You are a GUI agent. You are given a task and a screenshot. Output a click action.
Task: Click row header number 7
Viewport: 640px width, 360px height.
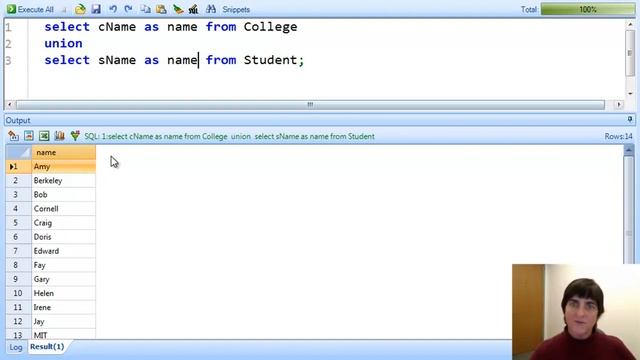coord(19,251)
